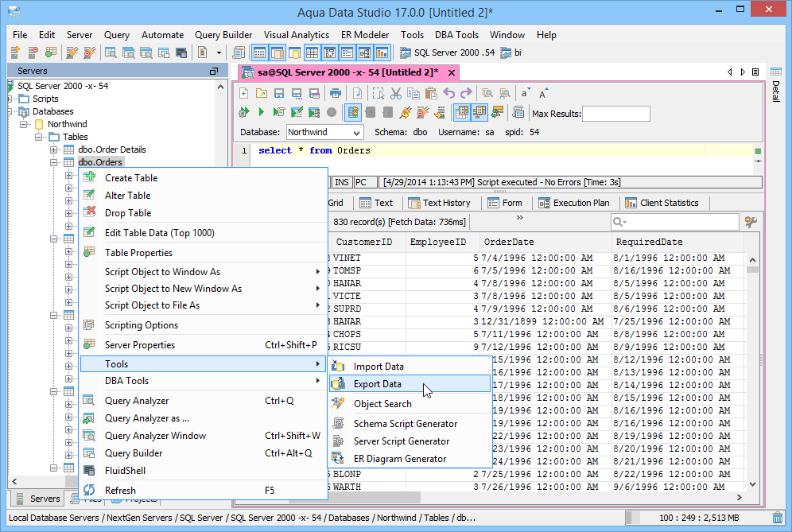Collapse the dbo.Orders table node
792x532 pixels.
(53, 162)
